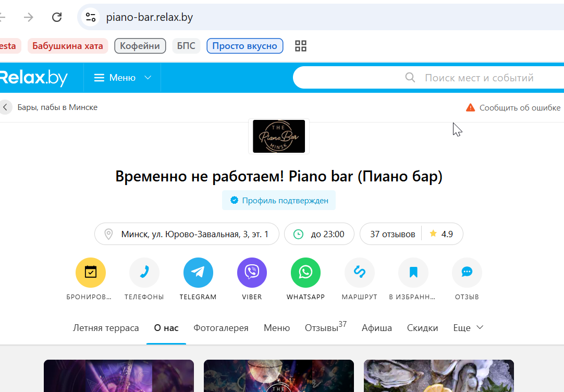Click the до 23:00 hours button
564x392 pixels.
[x=319, y=234]
